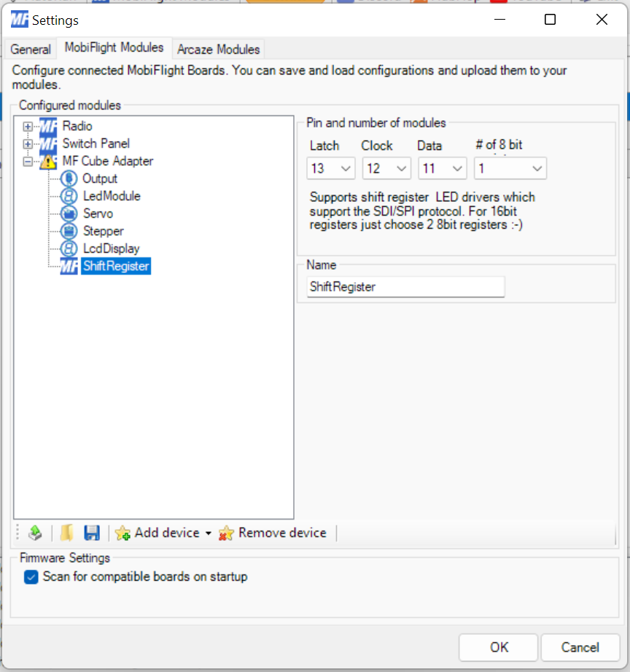630x672 pixels.
Task: Click the LedModule device icon
Action: 69,196
